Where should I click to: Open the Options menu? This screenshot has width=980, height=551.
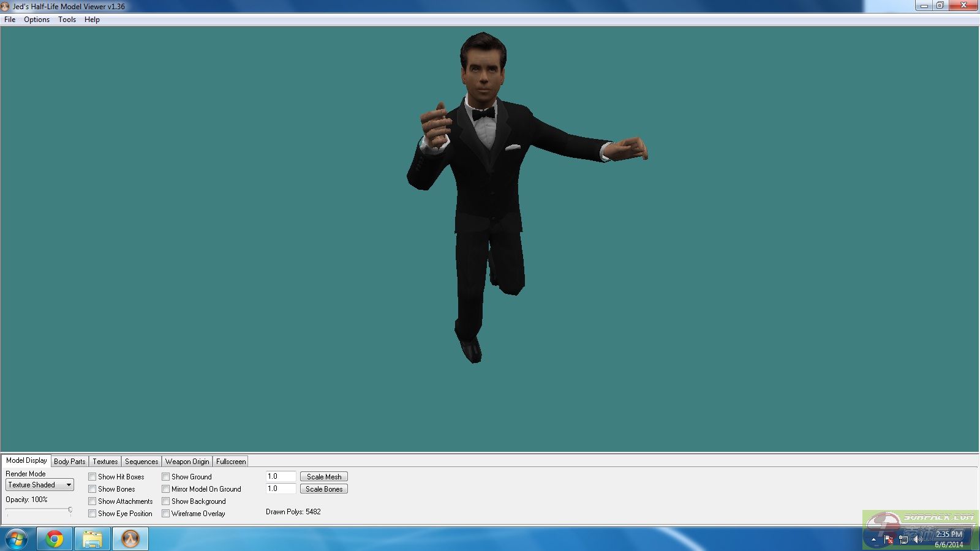pyautogui.click(x=37, y=20)
